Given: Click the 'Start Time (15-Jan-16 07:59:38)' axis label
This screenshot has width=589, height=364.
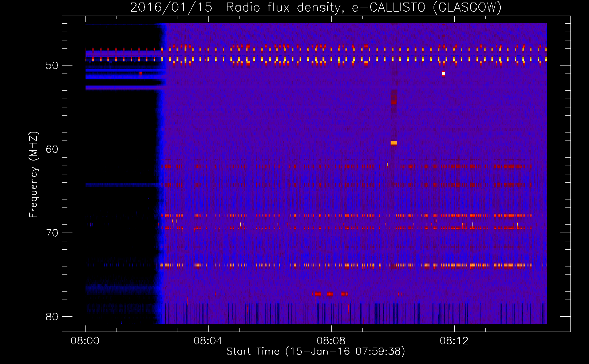Looking at the screenshot, I should (316, 352).
